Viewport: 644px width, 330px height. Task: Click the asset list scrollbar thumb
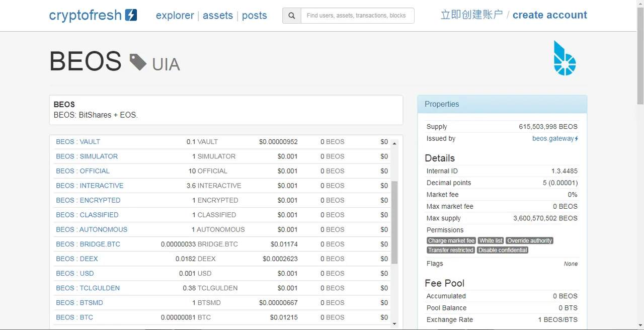394,222
